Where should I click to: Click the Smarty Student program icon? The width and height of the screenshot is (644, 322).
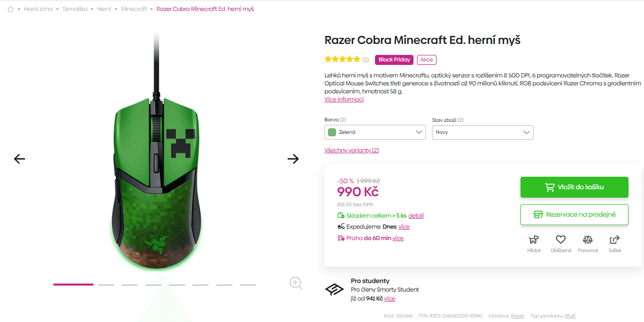tap(334, 289)
